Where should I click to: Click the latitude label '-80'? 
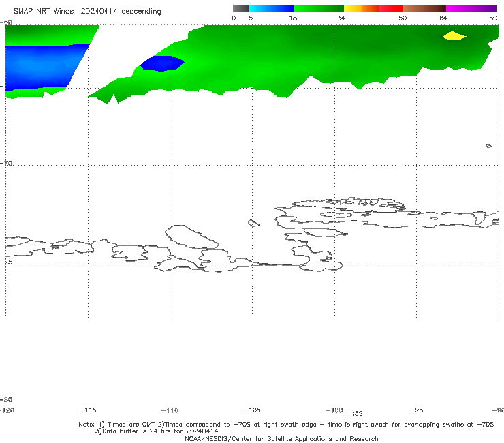point(6,399)
